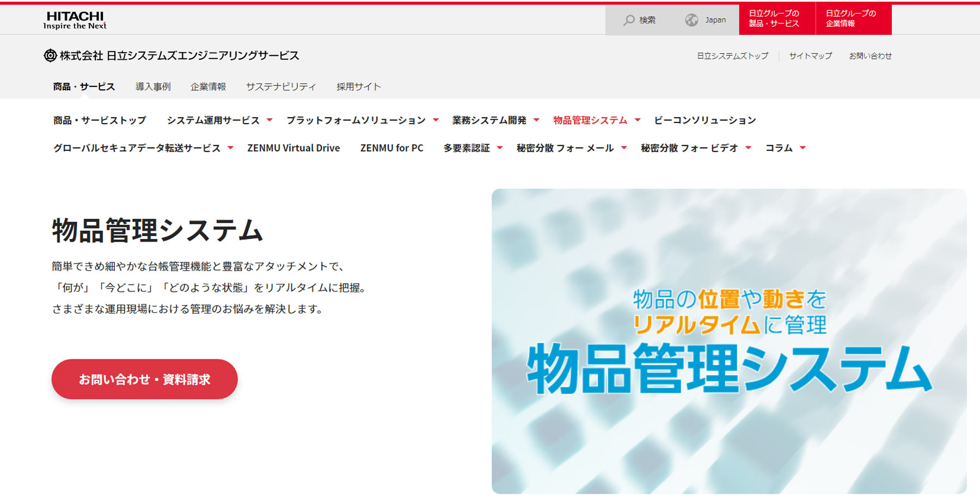Click red 物品管理システム menu label
980x504 pixels.
[x=590, y=120]
